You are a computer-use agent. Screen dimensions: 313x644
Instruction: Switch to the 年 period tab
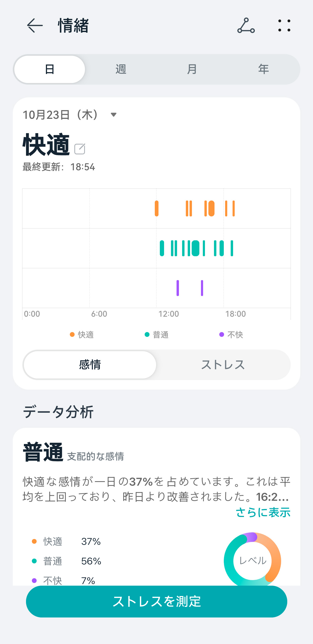tap(263, 69)
